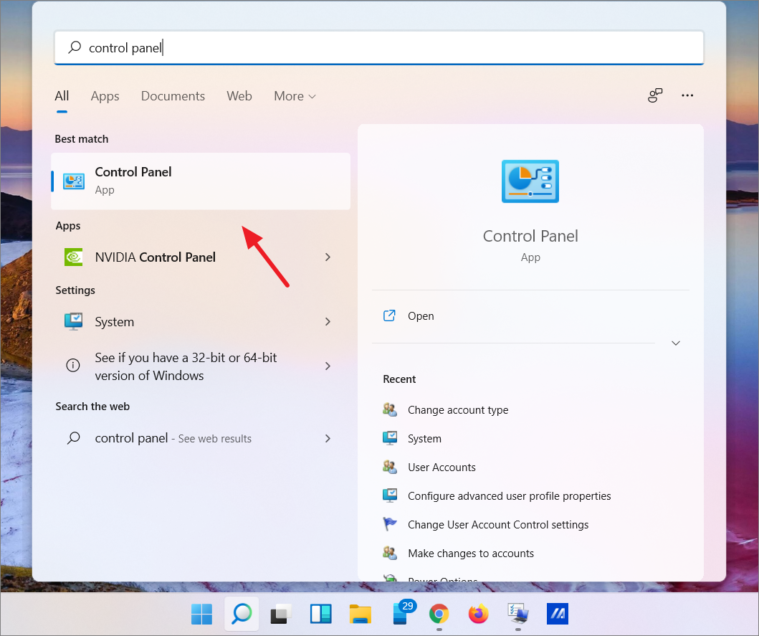
Task: Switch to the Apps filter tab
Action: (x=105, y=96)
